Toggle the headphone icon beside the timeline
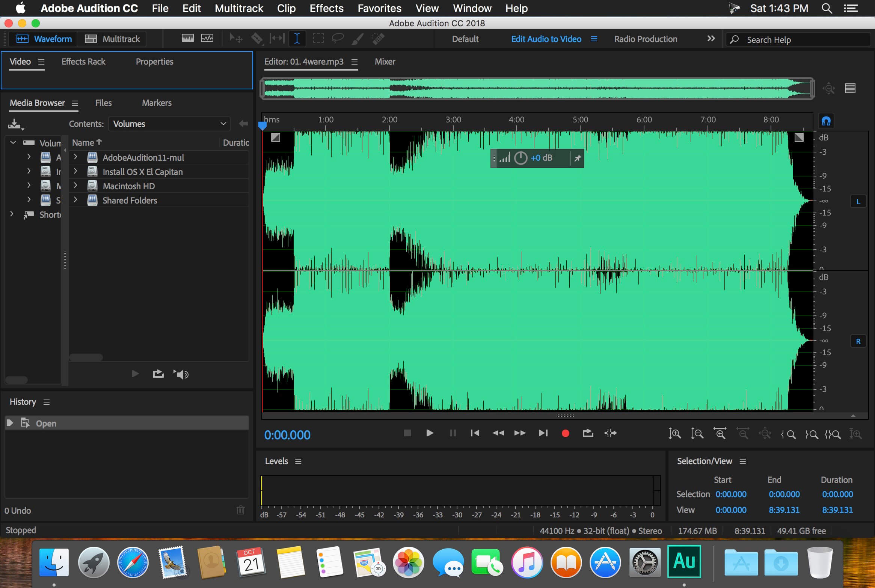Screen dimensions: 875x588 [x=826, y=121]
